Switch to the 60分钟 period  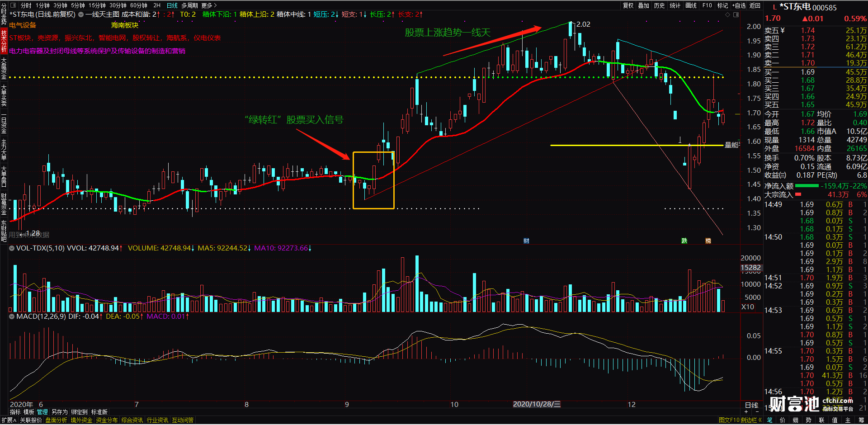coord(139,5)
